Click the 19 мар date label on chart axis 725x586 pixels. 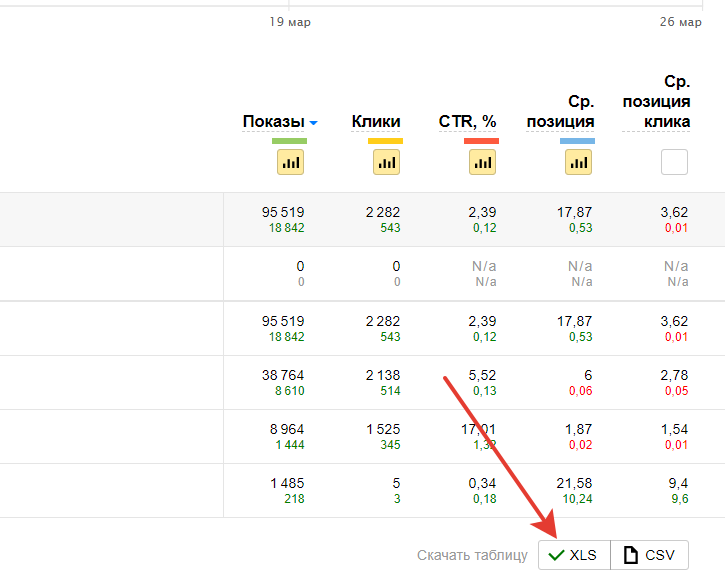[290, 22]
